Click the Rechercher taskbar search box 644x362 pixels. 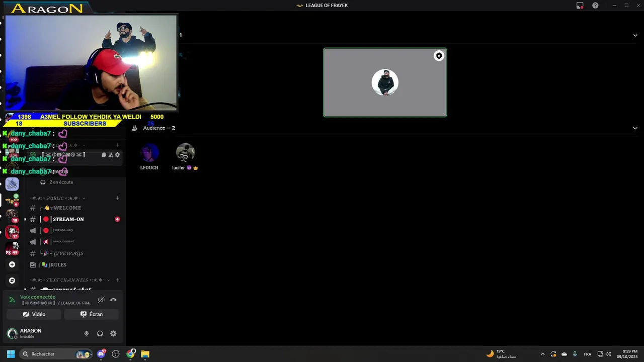(56, 354)
